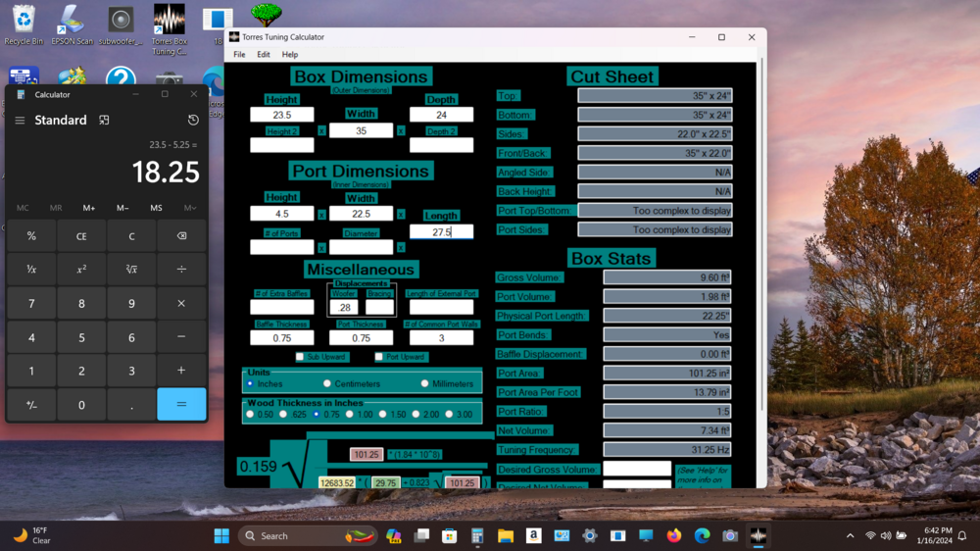Image resolution: width=980 pixels, height=551 pixels.
Task: Select Millimeters units radio button
Action: tap(425, 383)
